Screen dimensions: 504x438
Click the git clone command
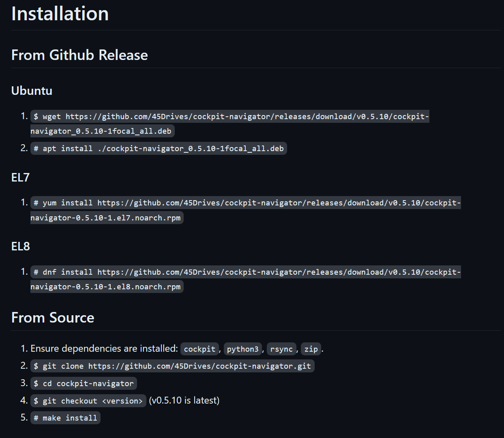pos(172,366)
